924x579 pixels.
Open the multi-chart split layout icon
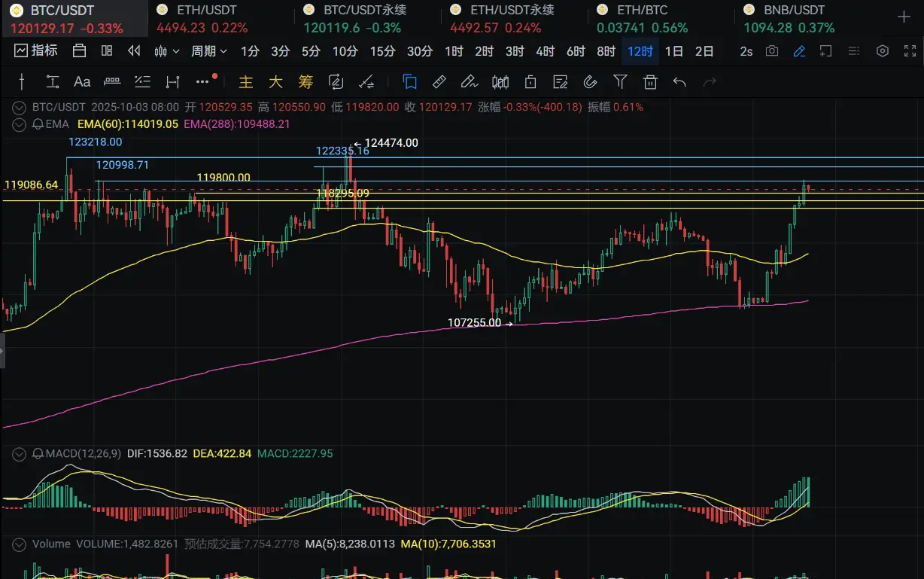click(x=107, y=51)
